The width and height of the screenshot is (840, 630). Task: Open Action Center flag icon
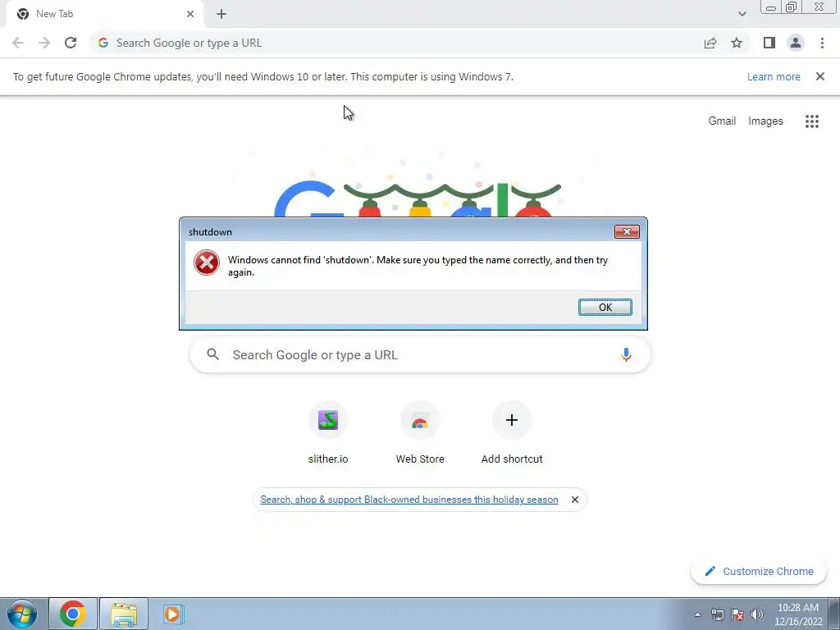[737, 614]
